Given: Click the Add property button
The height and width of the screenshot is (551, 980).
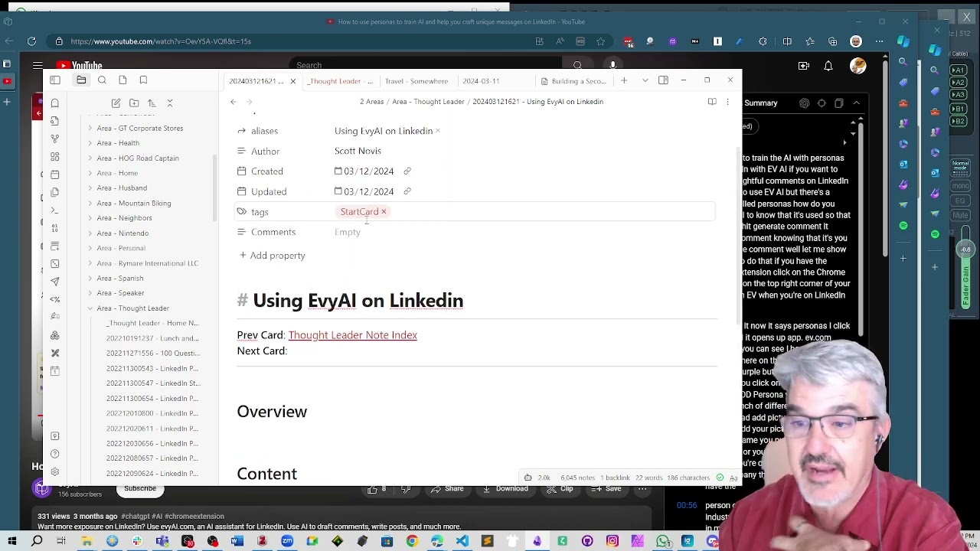Looking at the screenshot, I should coord(272,256).
